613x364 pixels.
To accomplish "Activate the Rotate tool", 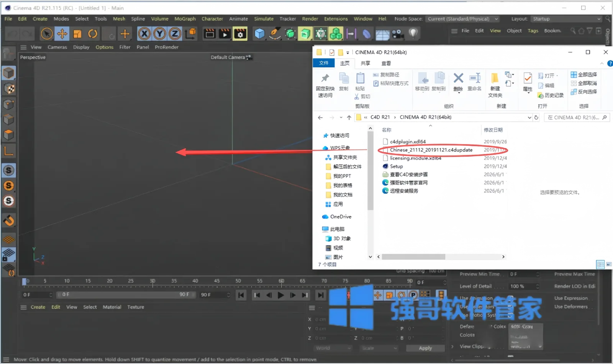I will pos(93,34).
